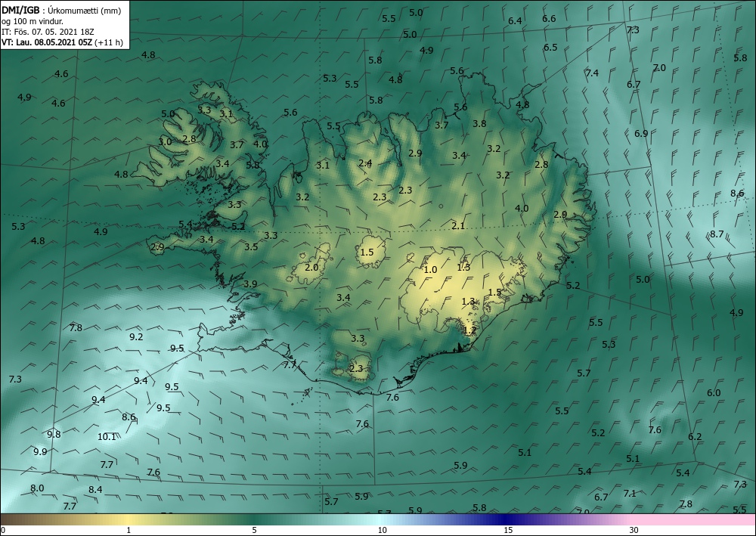Click the 1.0 value on the Vatnajökull glacier

point(430,270)
